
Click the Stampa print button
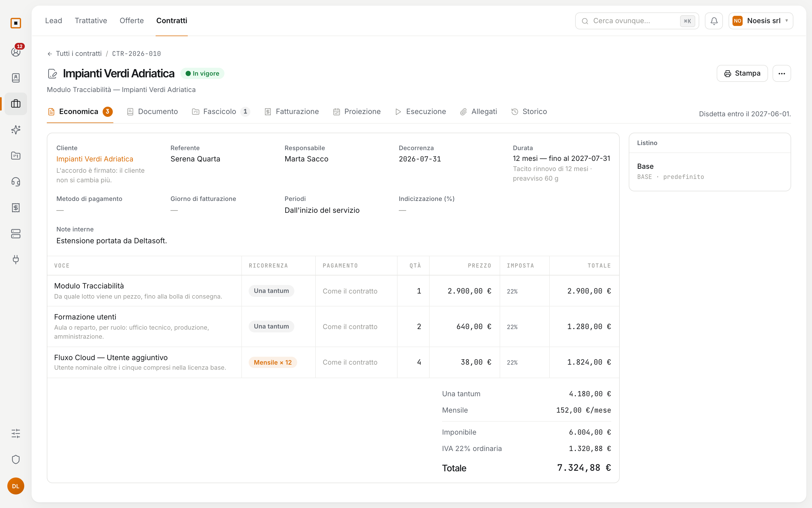pyautogui.click(x=742, y=73)
